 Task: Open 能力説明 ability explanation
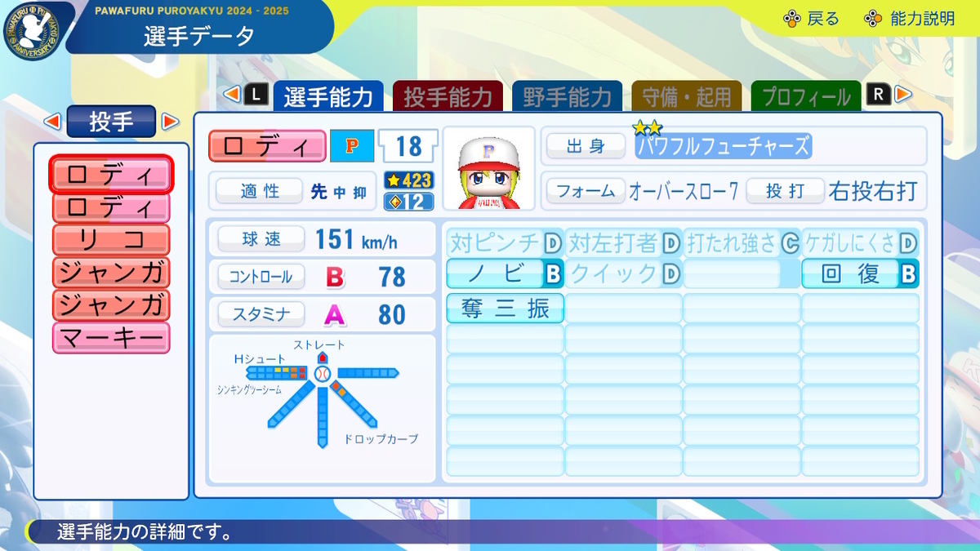pyautogui.click(x=923, y=18)
